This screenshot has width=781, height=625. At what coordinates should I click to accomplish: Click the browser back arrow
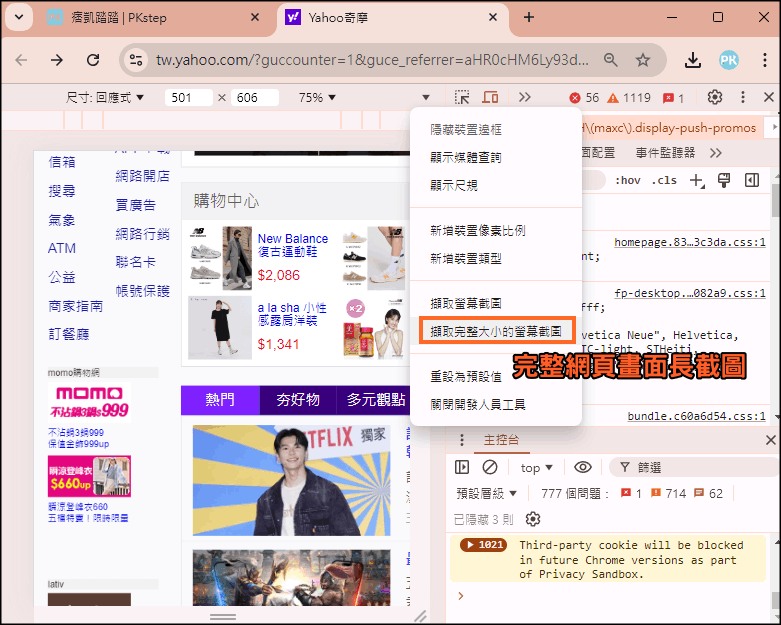pyautogui.click(x=21, y=60)
